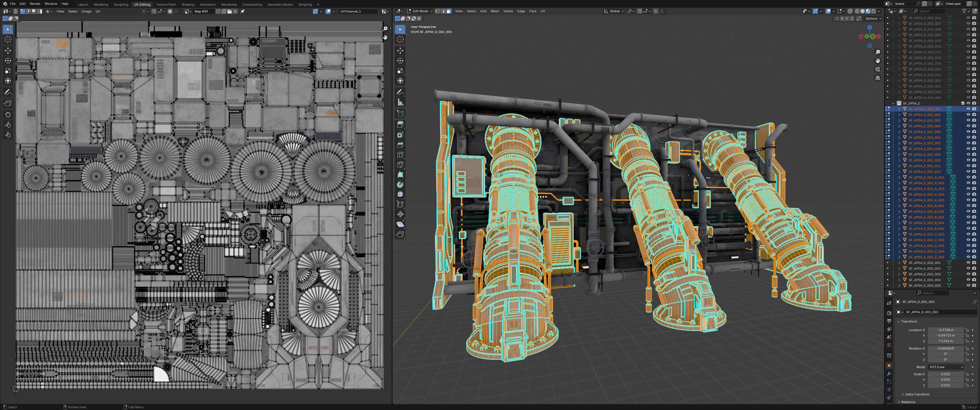
Task: Open the XYZ Euler rotation mode dropdown
Action: pyautogui.click(x=946, y=367)
